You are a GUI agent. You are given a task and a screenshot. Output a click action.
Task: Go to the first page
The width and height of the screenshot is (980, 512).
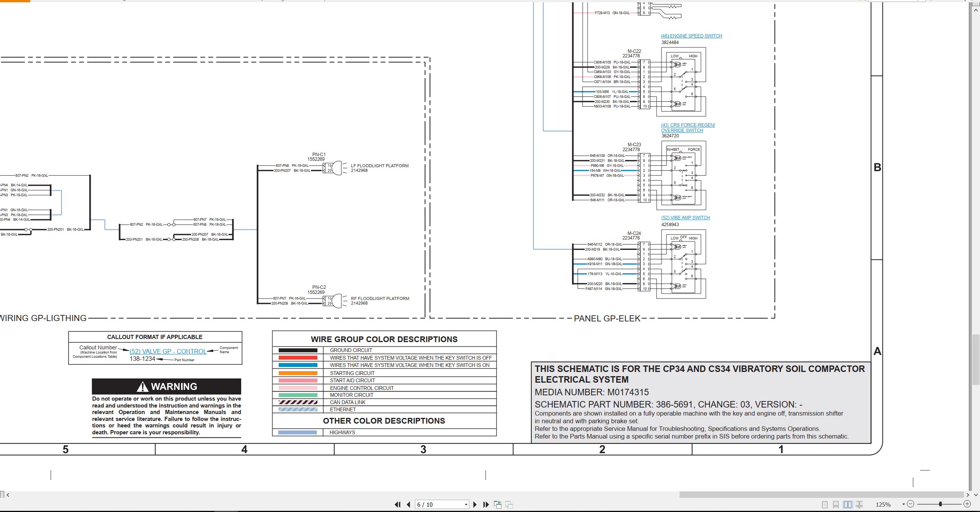[397, 505]
